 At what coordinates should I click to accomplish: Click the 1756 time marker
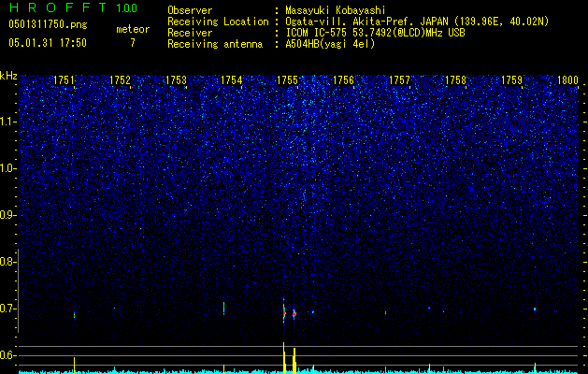coord(343,79)
